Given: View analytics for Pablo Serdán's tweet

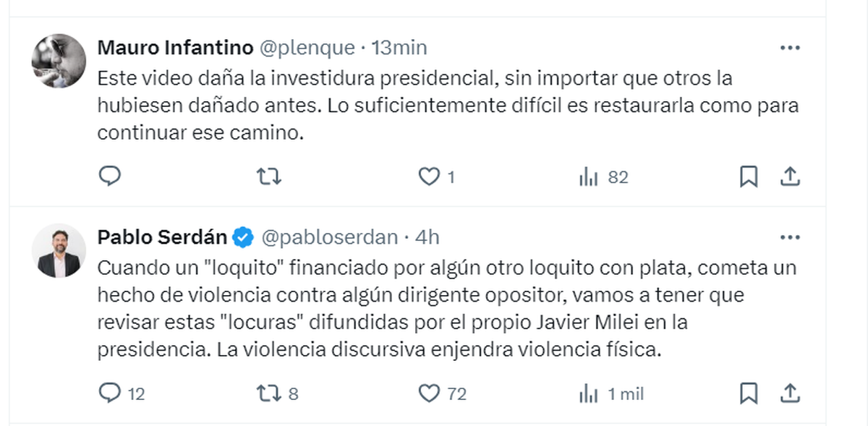Looking at the screenshot, I should [589, 393].
